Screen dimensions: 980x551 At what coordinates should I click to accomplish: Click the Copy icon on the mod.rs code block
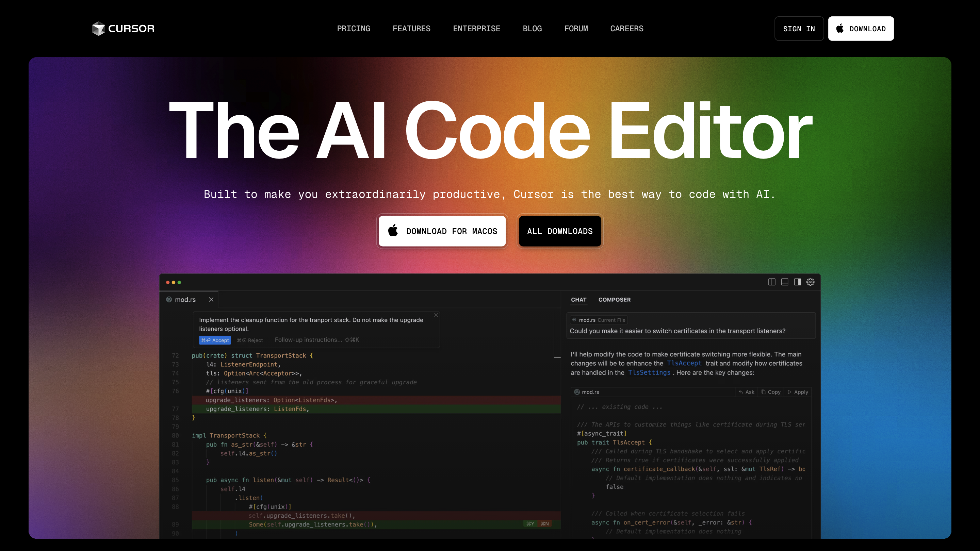pyautogui.click(x=764, y=392)
